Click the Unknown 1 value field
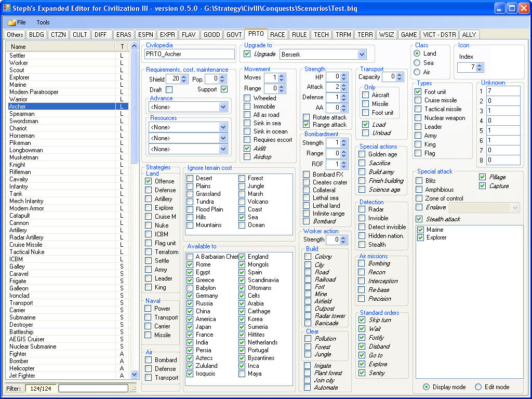 click(503, 91)
